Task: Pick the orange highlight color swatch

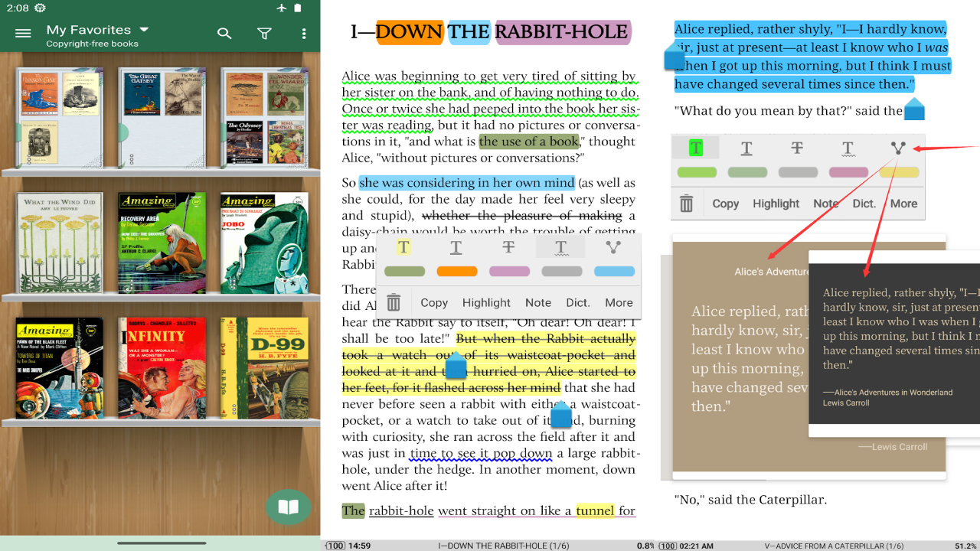Action: [457, 271]
